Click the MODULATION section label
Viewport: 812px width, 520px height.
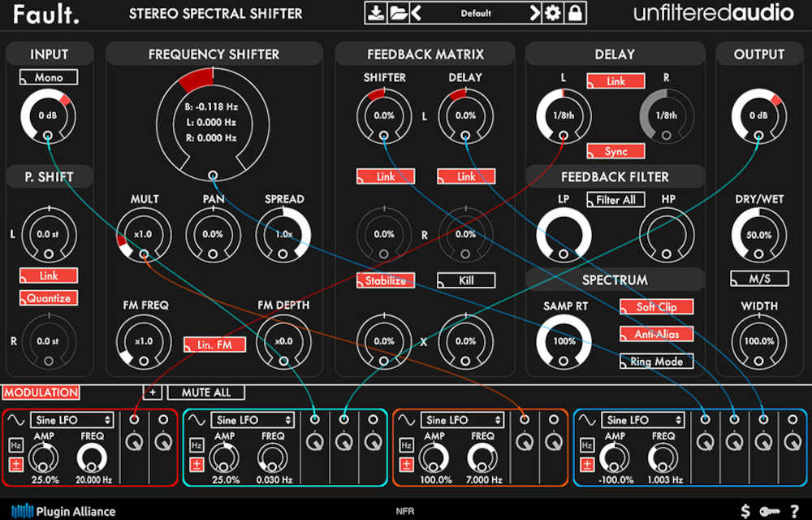(40, 392)
